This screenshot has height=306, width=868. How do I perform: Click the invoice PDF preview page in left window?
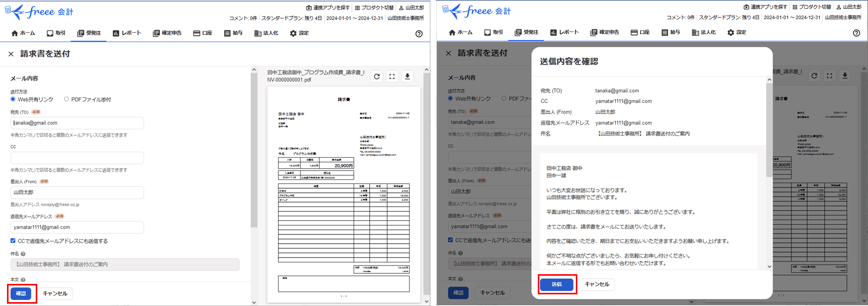tap(344, 194)
